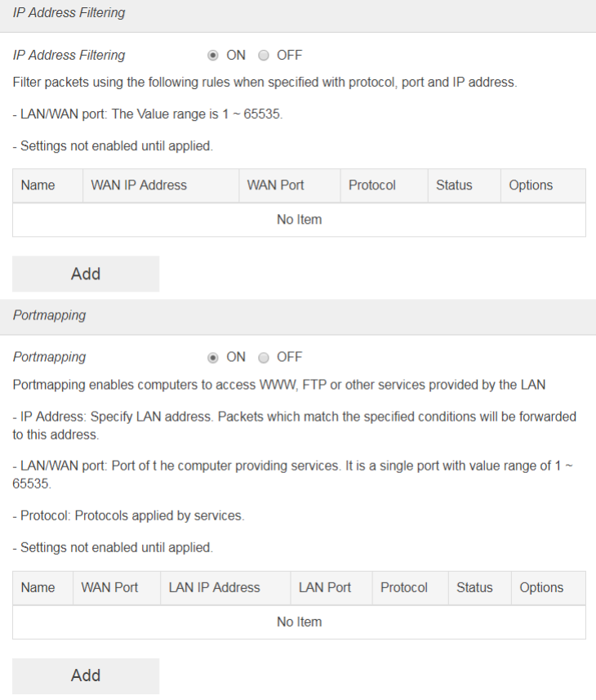Click Options header in Portmapping table
Viewport: 596px width, 700px height.
coord(541,587)
